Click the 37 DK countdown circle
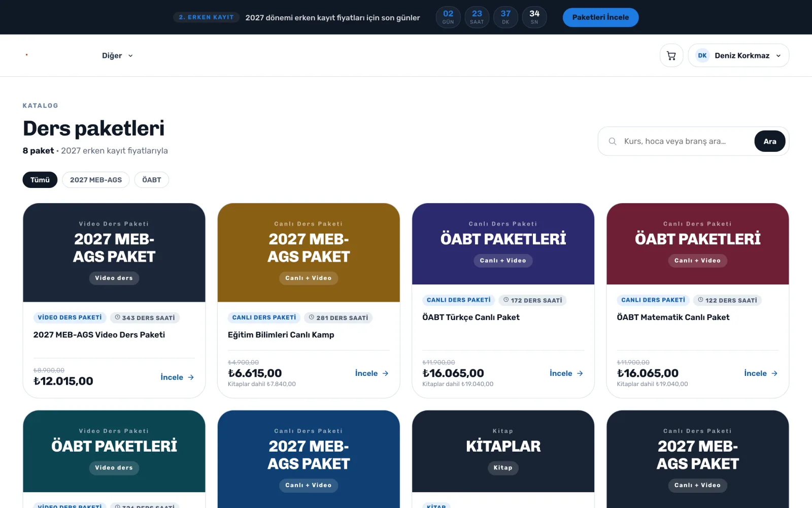 tap(505, 17)
